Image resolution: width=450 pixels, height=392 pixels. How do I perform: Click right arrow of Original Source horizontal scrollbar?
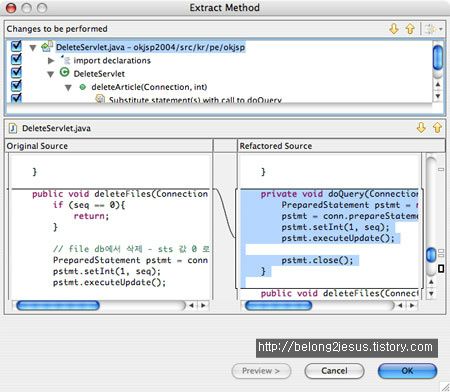[203, 305]
